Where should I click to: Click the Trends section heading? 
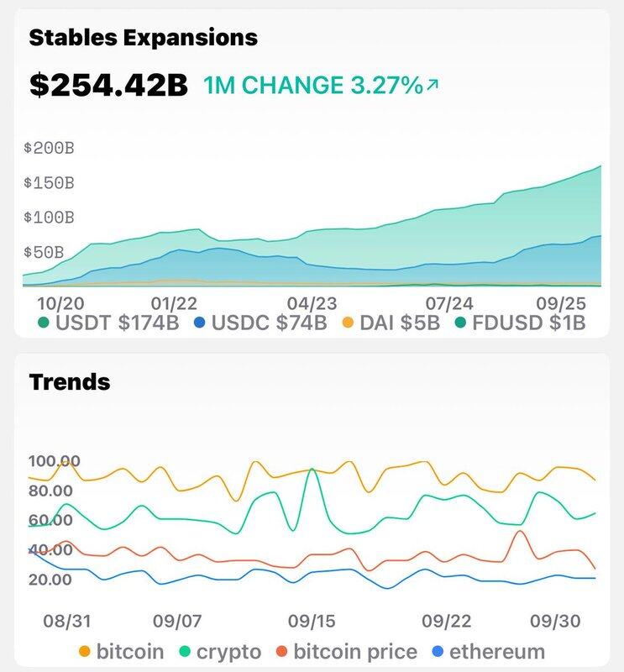tap(70, 381)
